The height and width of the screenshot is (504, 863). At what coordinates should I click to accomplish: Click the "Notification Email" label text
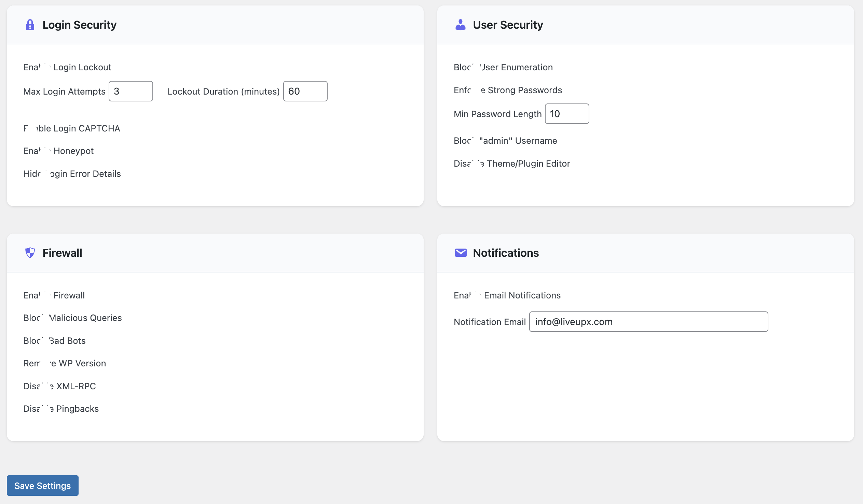[490, 322]
